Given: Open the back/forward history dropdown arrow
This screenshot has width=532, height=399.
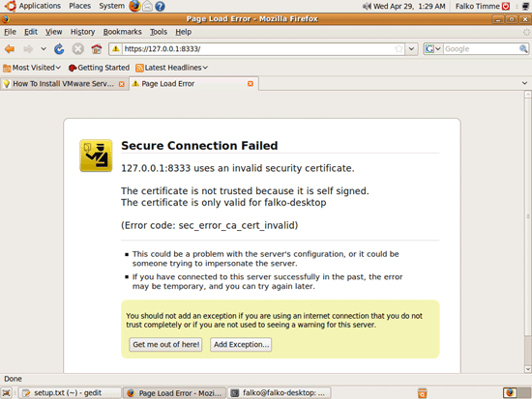Looking at the screenshot, I should point(44,49).
